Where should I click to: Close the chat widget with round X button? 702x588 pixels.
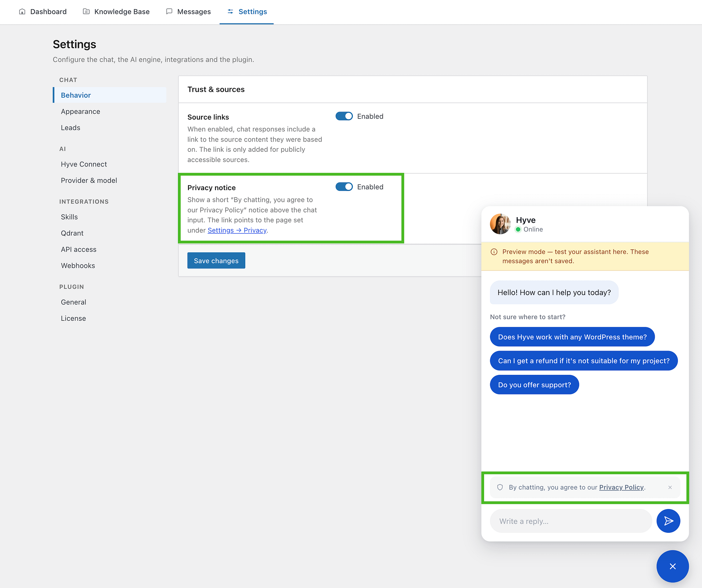[x=673, y=566]
